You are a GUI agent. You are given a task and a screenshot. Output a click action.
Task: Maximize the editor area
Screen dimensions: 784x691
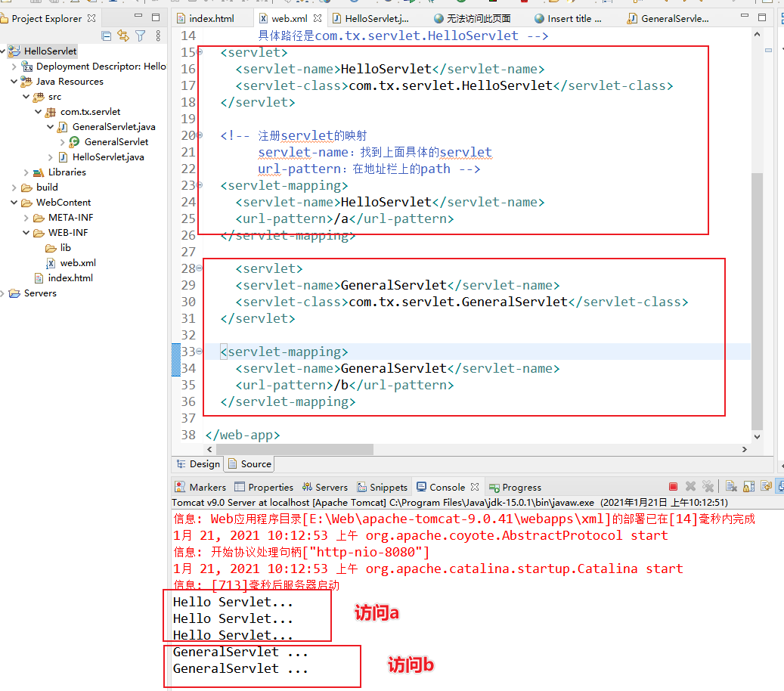click(762, 17)
